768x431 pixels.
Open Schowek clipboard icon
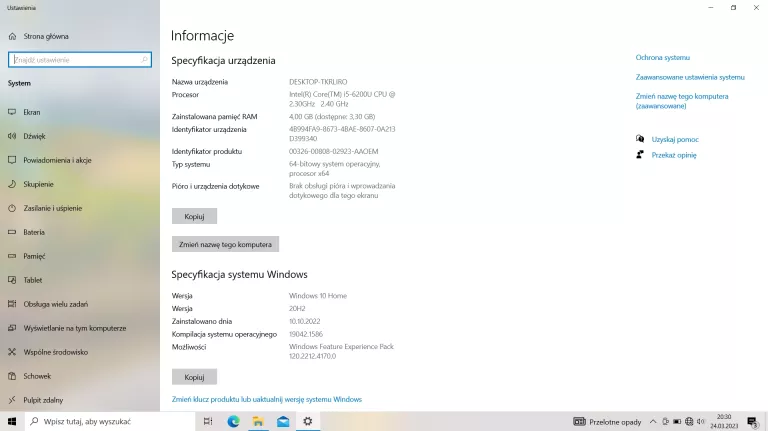pos(12,376)
